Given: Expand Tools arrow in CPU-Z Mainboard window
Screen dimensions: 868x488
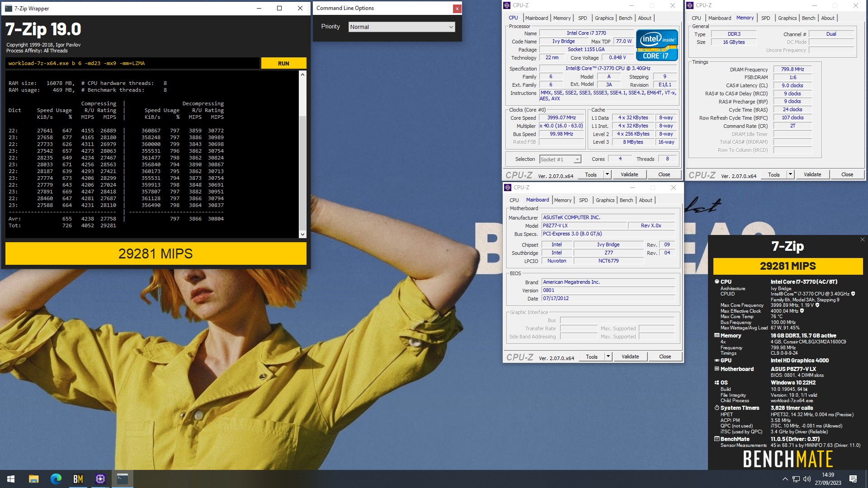Looking at the screenshot, I should click(x=608, y=357).
